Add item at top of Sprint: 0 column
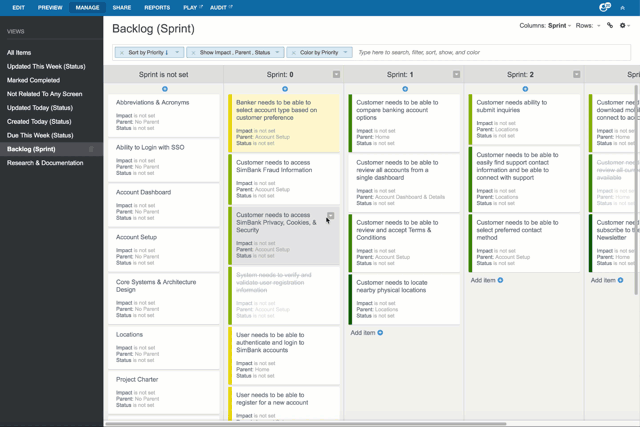Image resolution: width=640 pixels, height=427 pixels. point(285,89)
